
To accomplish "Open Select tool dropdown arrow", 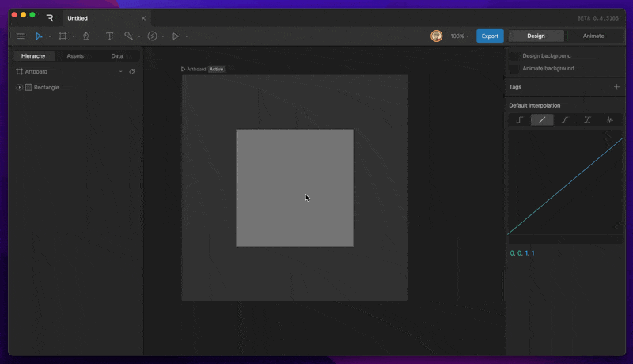I will (50, 36).
